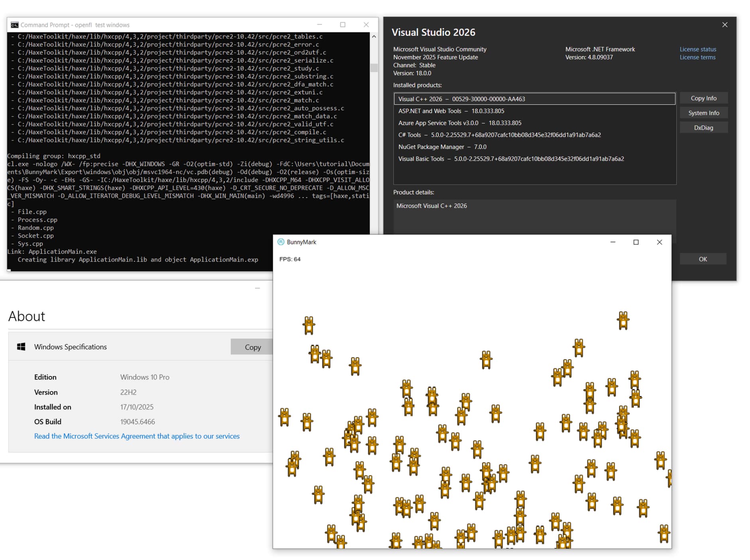This screenshot has width=750, height=560.
Task: Read the Microsoft Services Agreement link
Action: pos(137,436)
